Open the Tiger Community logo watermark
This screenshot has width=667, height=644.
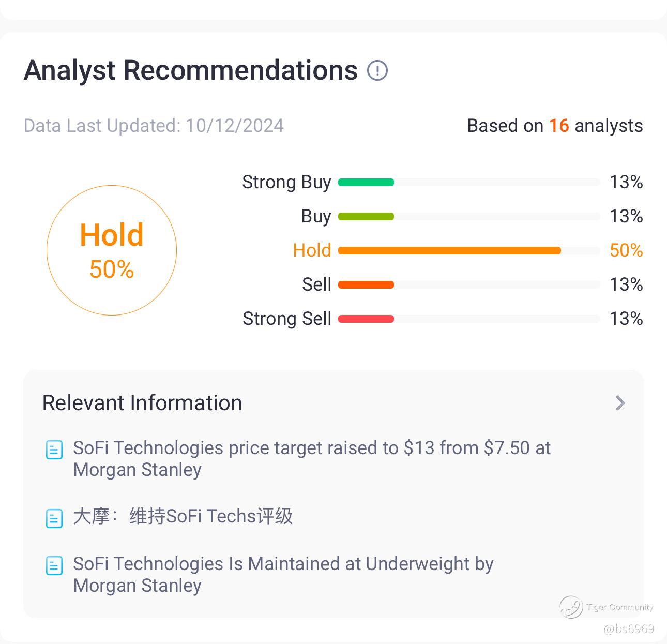571,607
